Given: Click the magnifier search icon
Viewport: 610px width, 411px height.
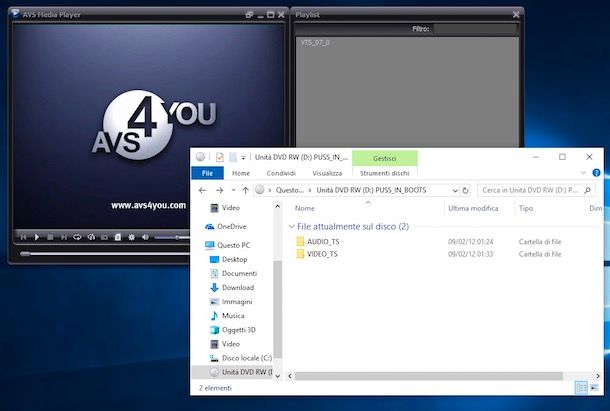Looking at the screenshot, I should [x=587, y=190].
